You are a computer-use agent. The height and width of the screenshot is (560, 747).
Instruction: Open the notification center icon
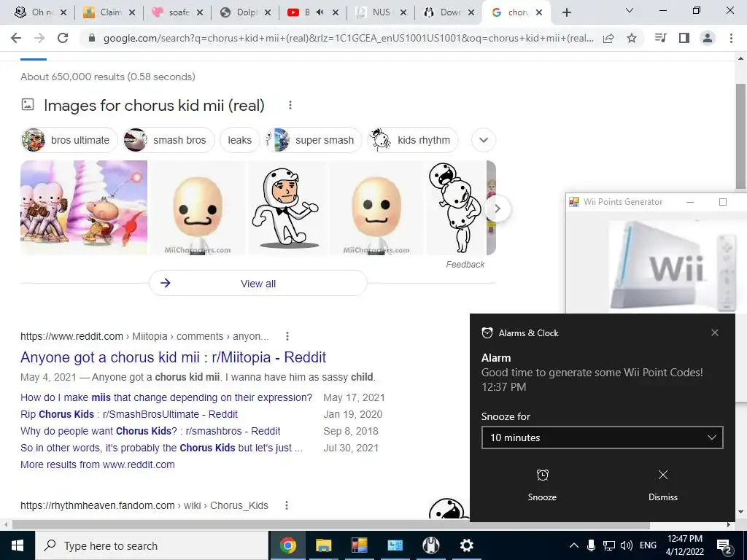click(x=724, y=545)
